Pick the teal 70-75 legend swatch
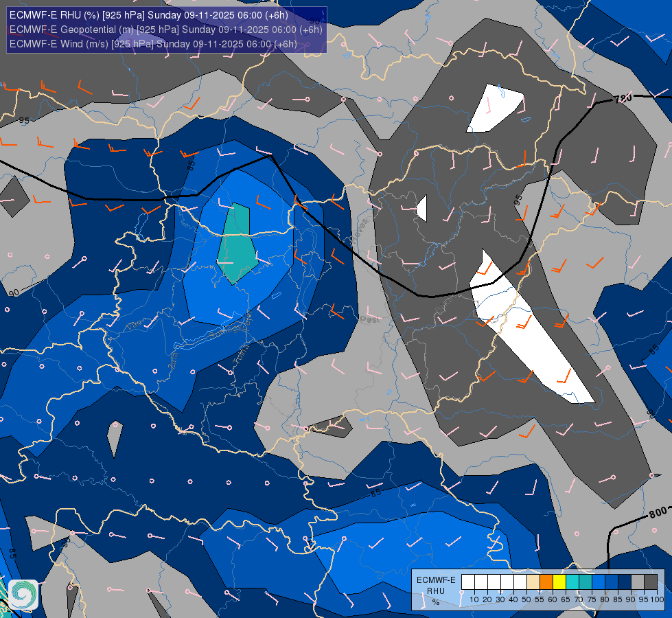Viewport: 672px width, 618px height. 586,582
